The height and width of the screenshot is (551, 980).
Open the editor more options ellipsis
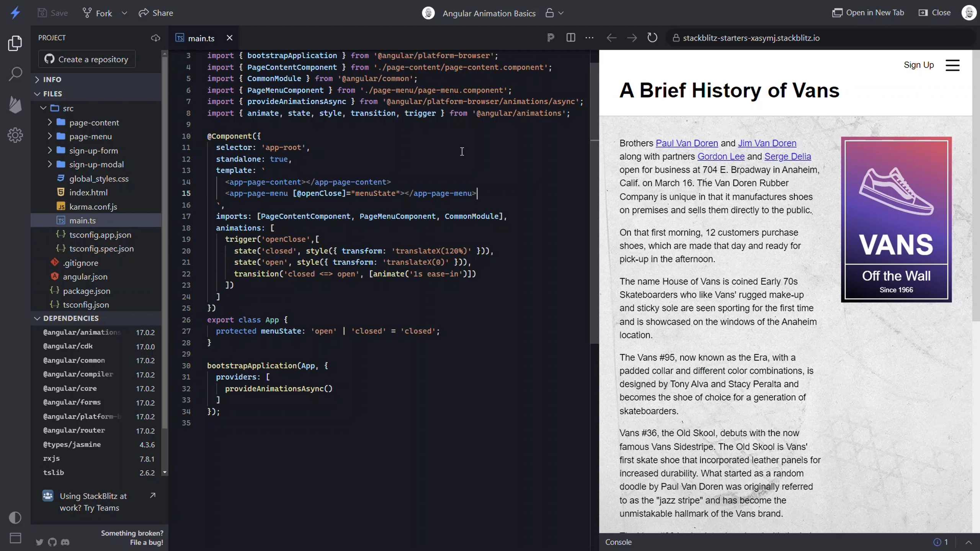[590, 37]
